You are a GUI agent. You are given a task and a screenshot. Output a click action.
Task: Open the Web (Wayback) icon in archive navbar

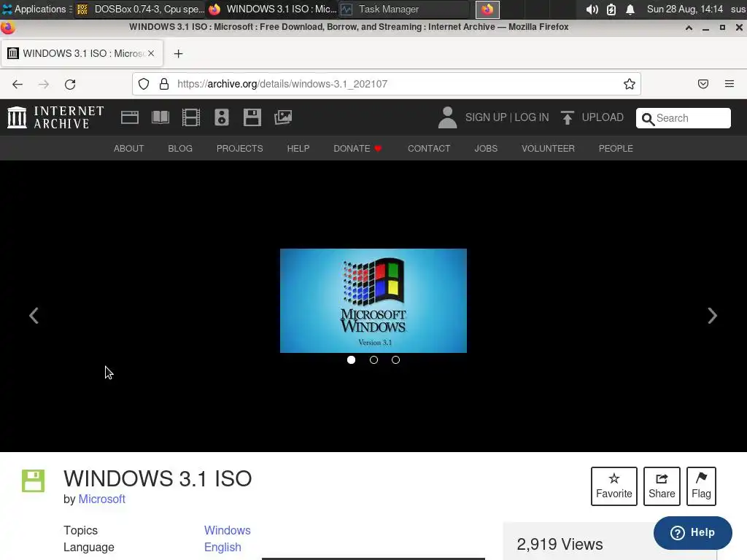tap(130, 117)
